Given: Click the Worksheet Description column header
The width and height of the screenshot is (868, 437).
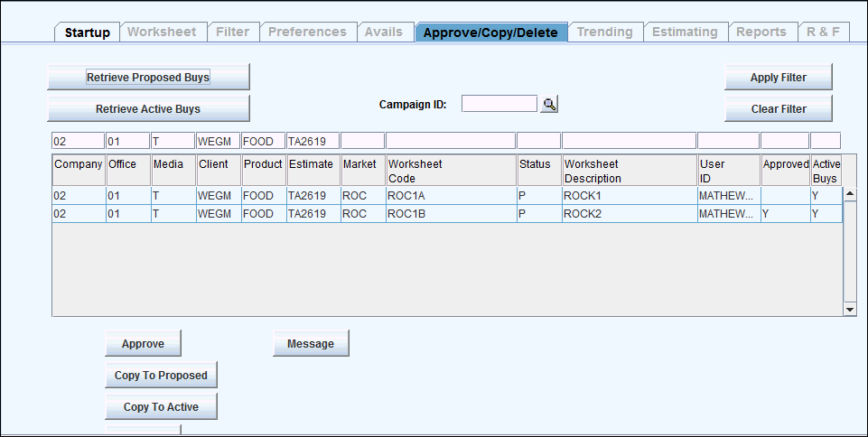Looking at the screenshot, I should click(630, 171).
